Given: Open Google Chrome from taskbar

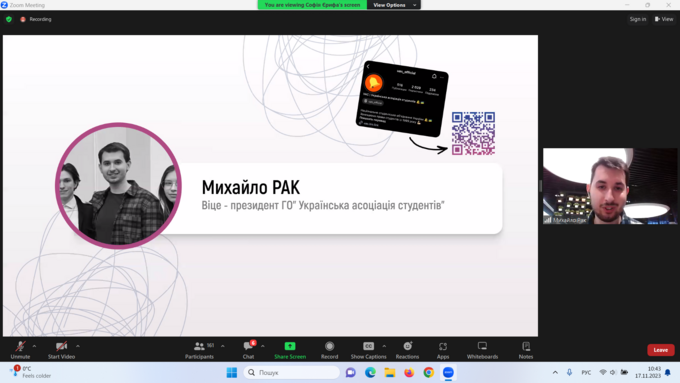Looking at the screenshot, I should [428, 373].
